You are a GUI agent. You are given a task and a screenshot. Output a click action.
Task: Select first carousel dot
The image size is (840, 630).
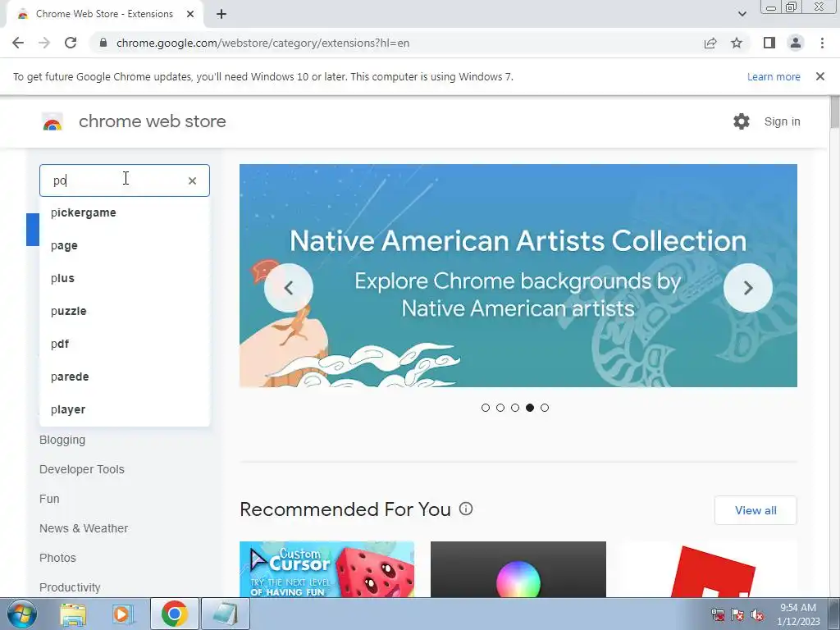click(486, 408)
